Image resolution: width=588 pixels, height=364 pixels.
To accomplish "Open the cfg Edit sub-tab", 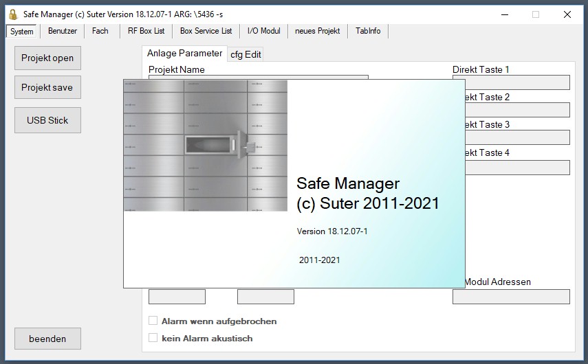I will pos(246,54).
